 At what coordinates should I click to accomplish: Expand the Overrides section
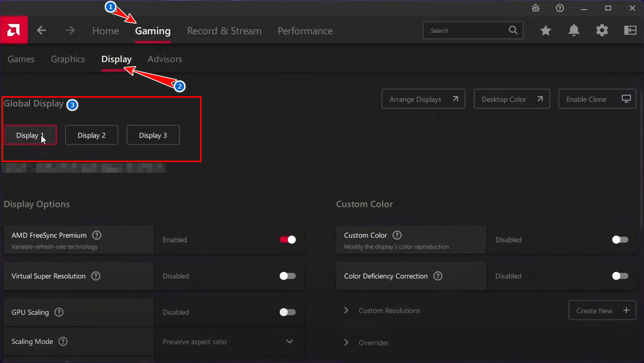click(346, 343)
